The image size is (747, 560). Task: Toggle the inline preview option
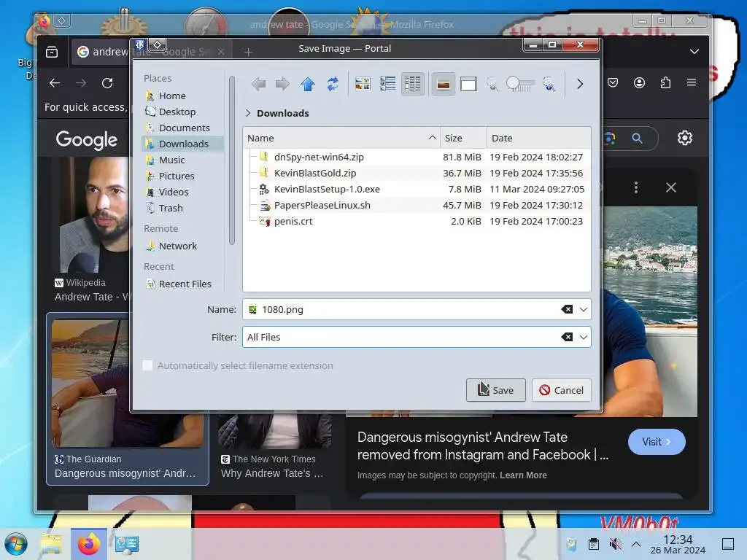(443, 85)
